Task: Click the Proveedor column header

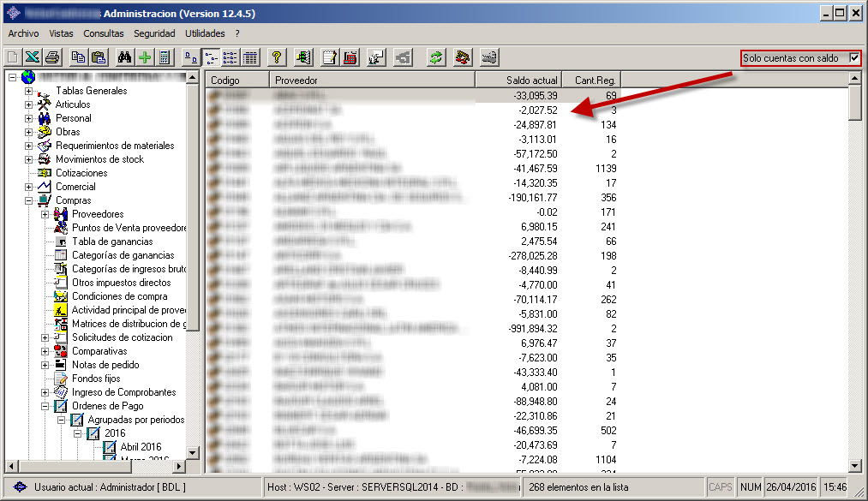Action: (x=373, y=80)
